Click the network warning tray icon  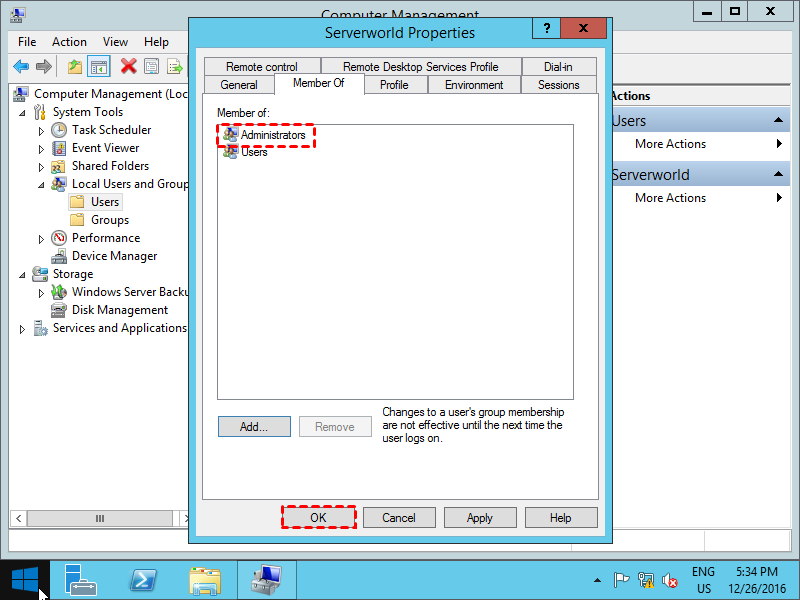point(645,581)
